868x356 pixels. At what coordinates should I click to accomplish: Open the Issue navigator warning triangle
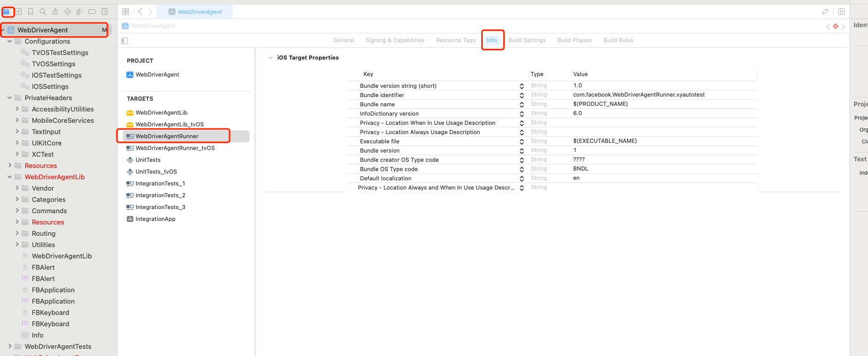coord(55,11)
